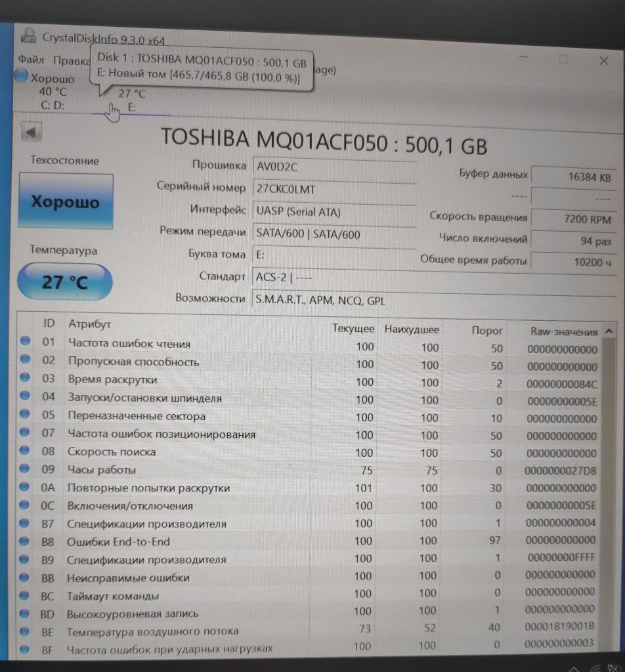Viewport: 625px width, 672px height.
Task: Click the blue status dot for attribute 08
Action: (24, 450)
